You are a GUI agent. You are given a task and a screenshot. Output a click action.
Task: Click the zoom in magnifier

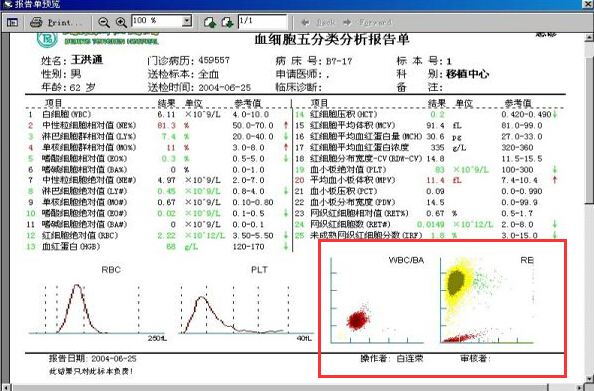pos(121,22)
